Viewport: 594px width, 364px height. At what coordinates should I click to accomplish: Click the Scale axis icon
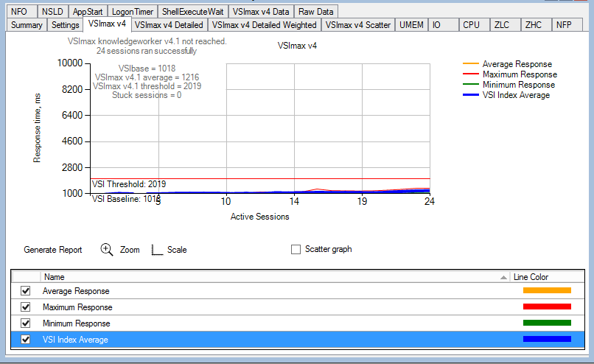[156, 250]
